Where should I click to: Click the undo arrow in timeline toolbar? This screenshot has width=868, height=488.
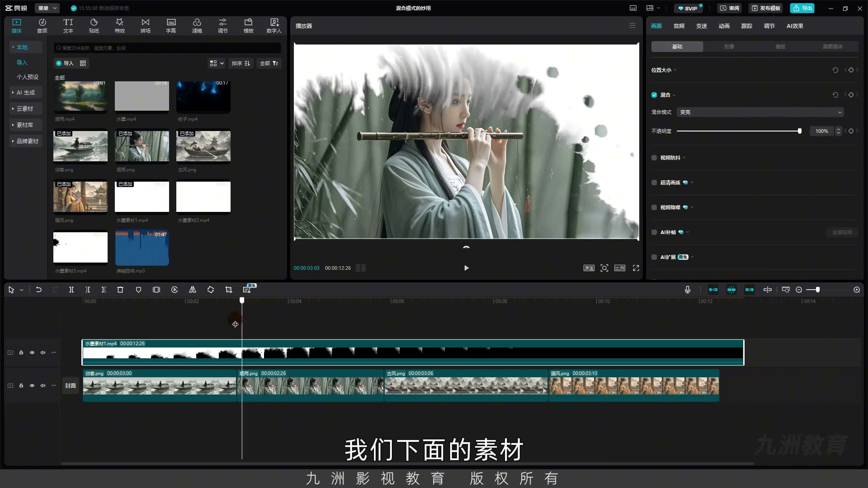point(39,290)
